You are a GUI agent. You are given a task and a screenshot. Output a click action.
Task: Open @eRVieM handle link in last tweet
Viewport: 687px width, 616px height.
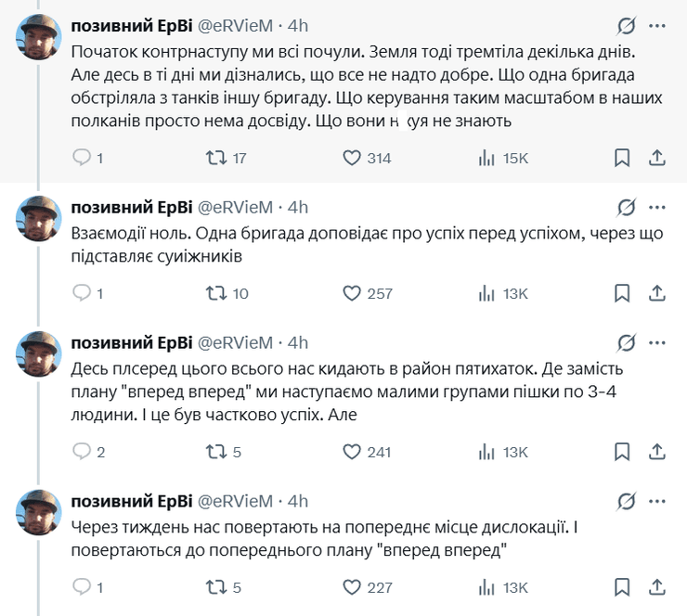coord(236,501)
